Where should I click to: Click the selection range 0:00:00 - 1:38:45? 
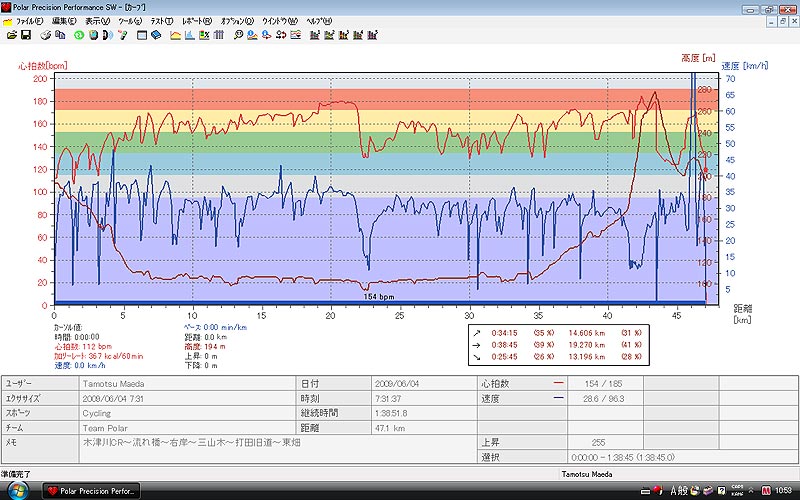623,457
